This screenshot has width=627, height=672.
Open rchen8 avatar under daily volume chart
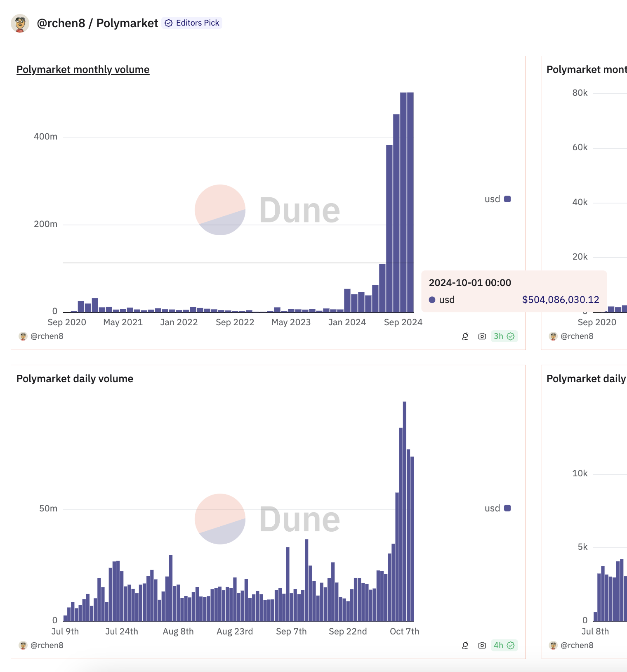tap(23, 646)
